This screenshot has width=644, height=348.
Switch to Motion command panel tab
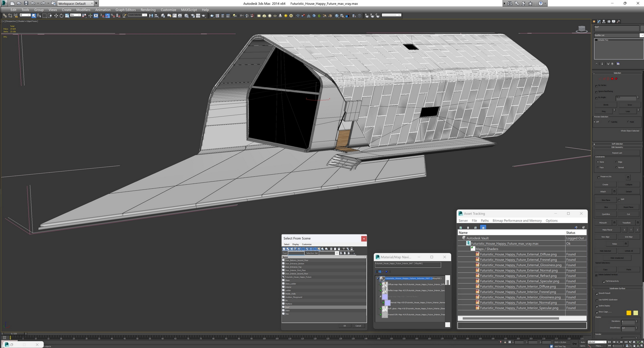pyautogui.click(x=609, y=21)
